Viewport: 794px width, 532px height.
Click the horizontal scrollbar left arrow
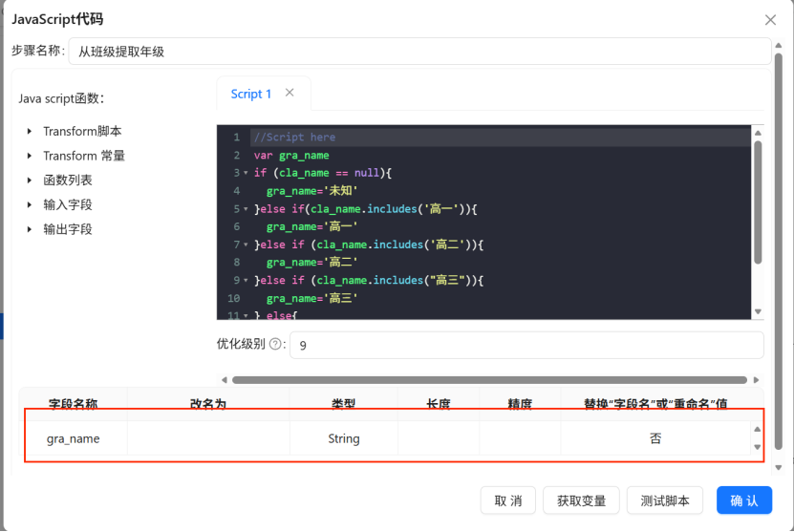224,379
